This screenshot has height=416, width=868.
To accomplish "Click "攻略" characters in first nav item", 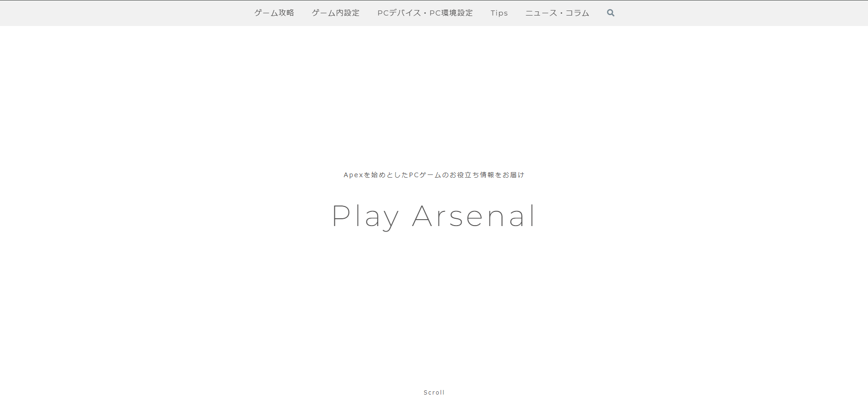I will tap(286, 13).
